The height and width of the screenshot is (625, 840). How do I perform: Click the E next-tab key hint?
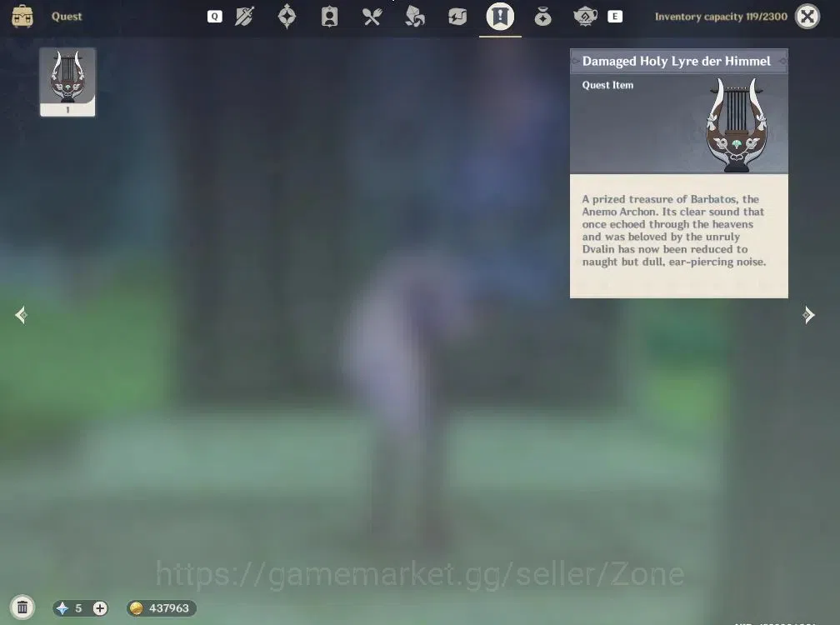[x=614, y=17]
